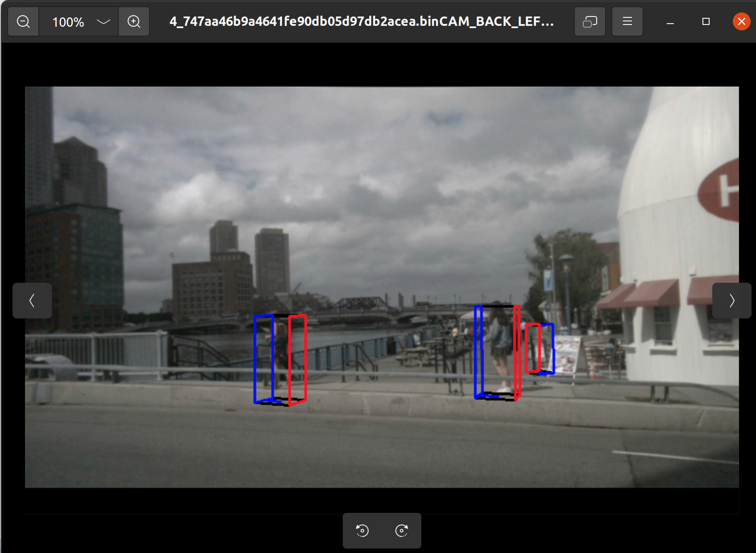Go to the previous image
Viewport: 756px width, 553px height.
(x=32, y=301)
